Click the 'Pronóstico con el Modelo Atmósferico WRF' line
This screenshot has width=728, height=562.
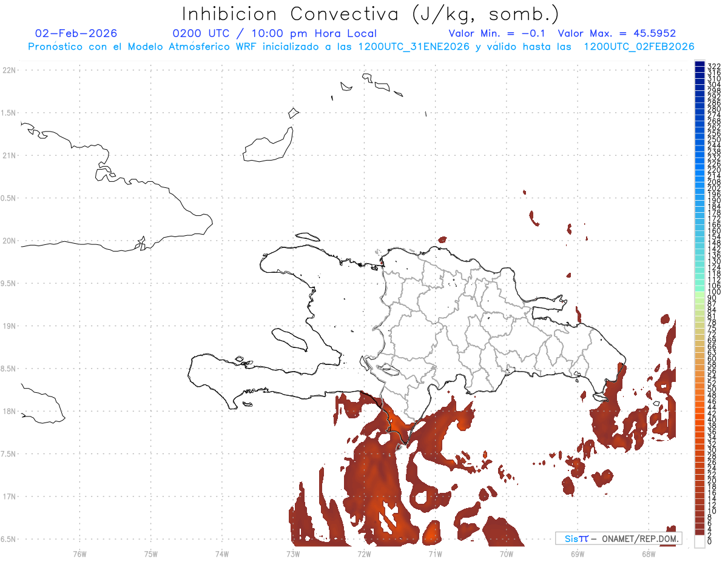[362, 47]
